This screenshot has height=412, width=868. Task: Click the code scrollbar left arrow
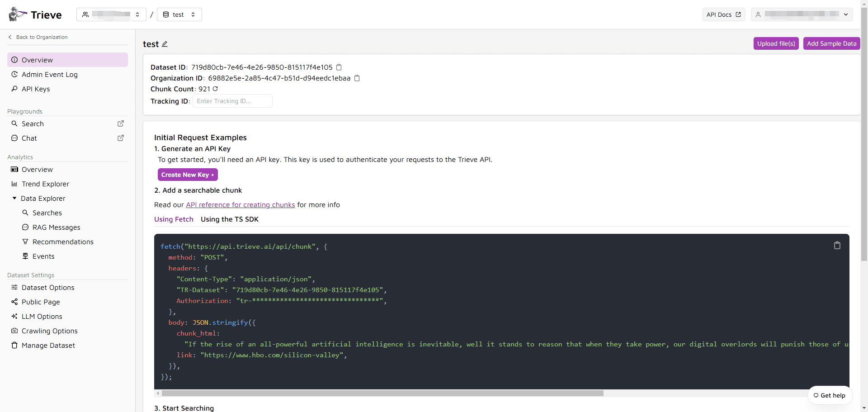[158, 393]
